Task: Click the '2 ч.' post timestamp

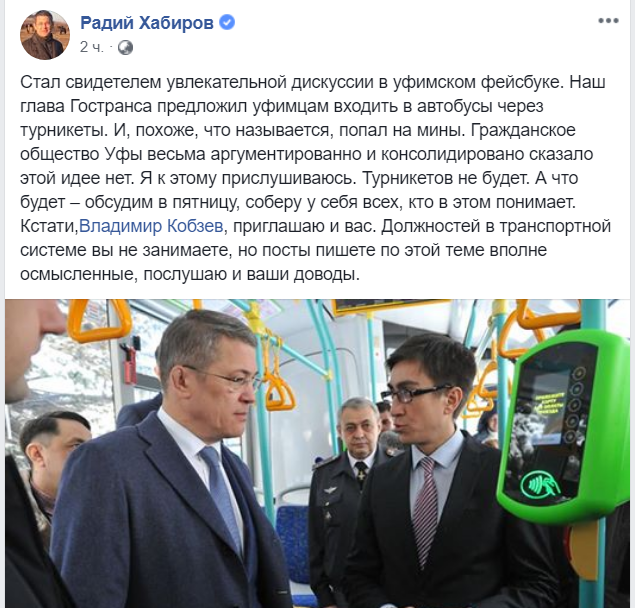Action: 92,47
